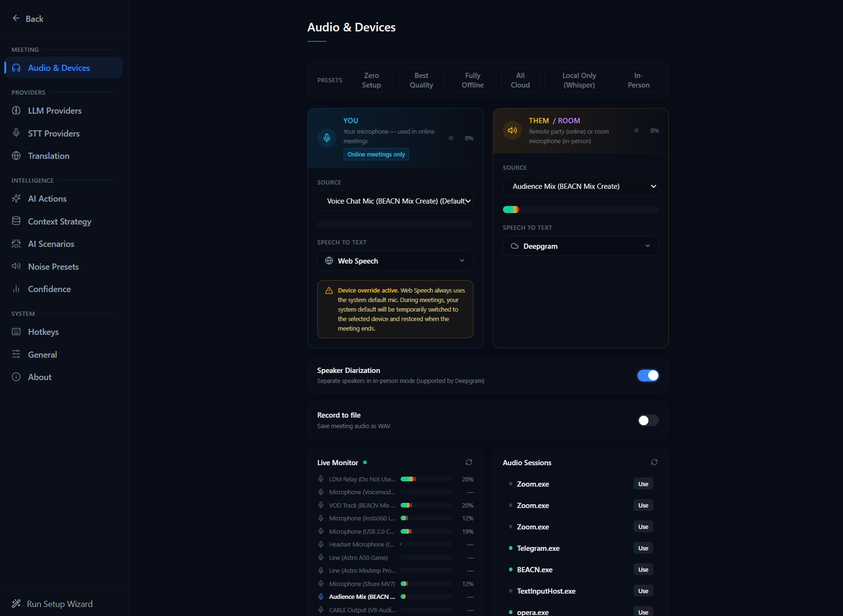
Task: Open LLM Providers settings page
Action: (55, 111)
